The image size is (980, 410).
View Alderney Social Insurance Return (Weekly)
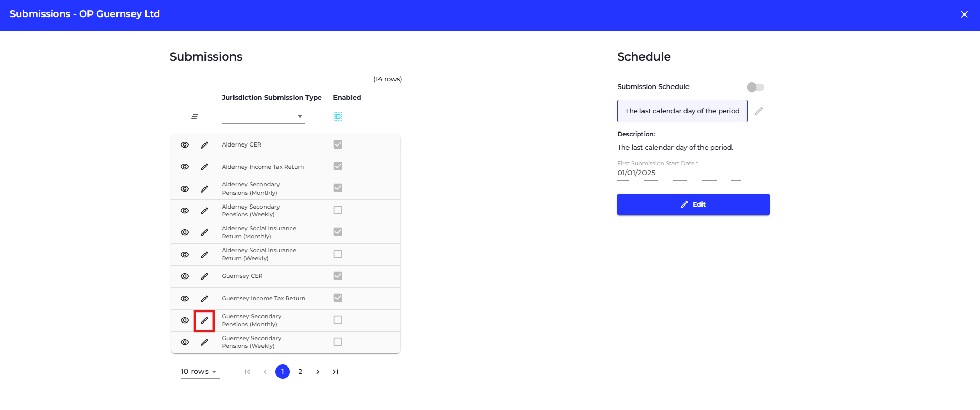tap(185, 255)
